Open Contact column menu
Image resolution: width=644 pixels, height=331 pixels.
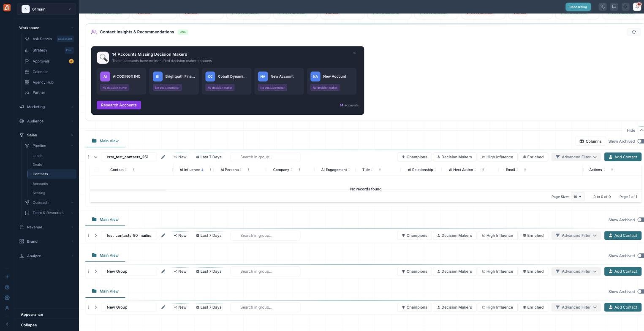tap(134, 170)
